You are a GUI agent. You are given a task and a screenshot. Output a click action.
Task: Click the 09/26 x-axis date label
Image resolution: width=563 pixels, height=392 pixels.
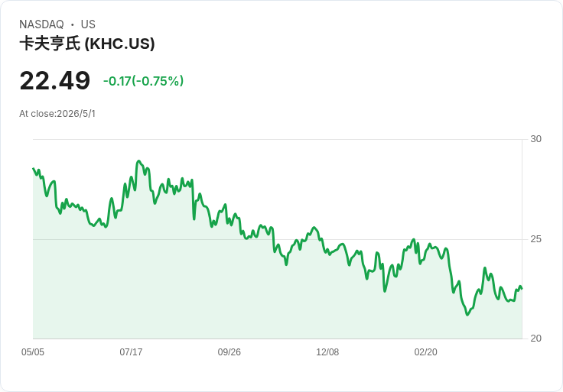(229, 352)
